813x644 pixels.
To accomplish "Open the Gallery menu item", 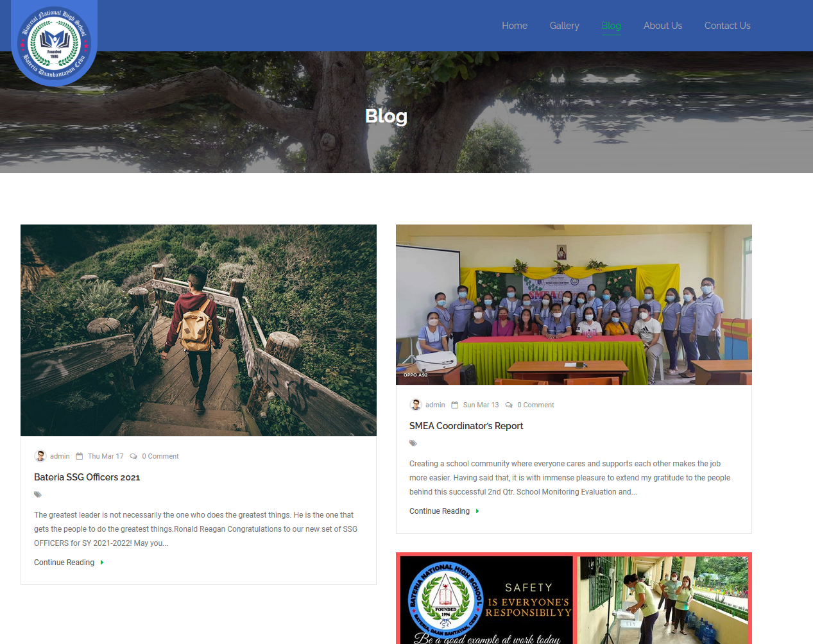I will click(565, 26).
